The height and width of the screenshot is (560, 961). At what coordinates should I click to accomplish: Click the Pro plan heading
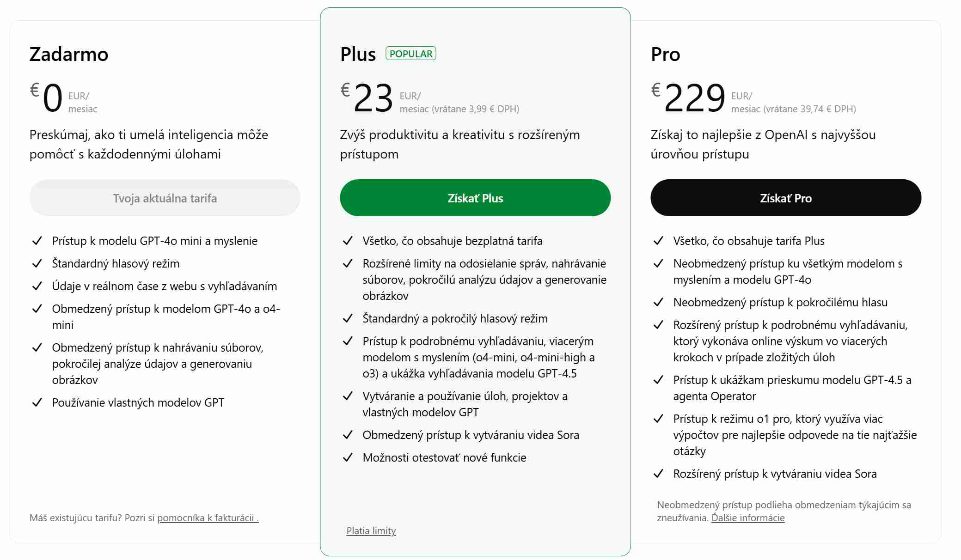[665, 54]
